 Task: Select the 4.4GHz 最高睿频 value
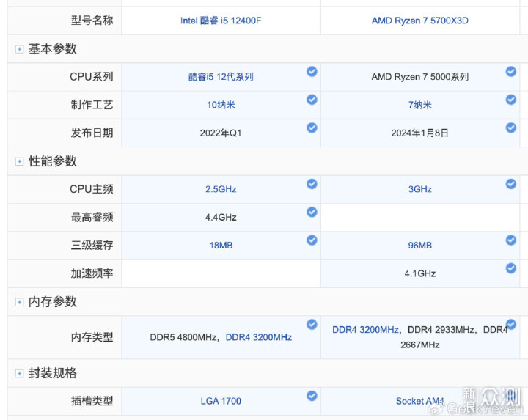coord(221,218)
